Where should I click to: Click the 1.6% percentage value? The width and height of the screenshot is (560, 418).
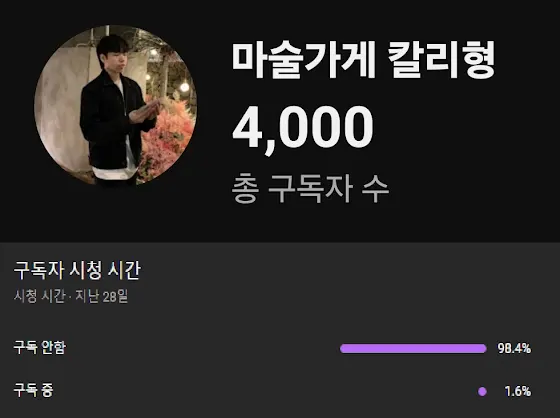tap(518, 391)
